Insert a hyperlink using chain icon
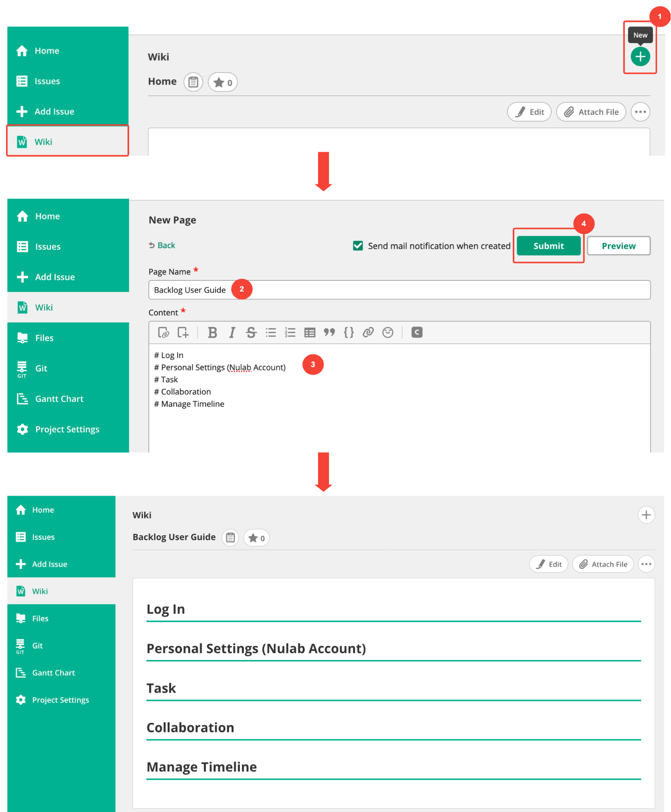This screenshot has width=671, height=812. pyautogui.click(x=368, y=333)
